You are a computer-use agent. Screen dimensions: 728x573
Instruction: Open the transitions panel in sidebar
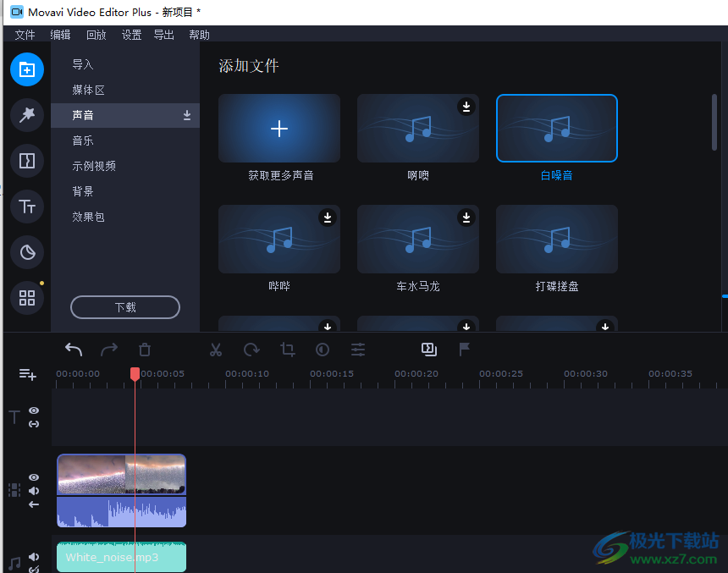coord(27,161)
